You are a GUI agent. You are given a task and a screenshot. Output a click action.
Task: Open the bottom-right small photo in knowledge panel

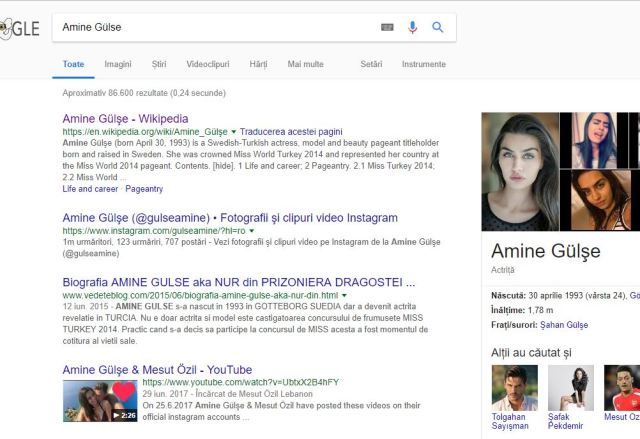point(601,200)
